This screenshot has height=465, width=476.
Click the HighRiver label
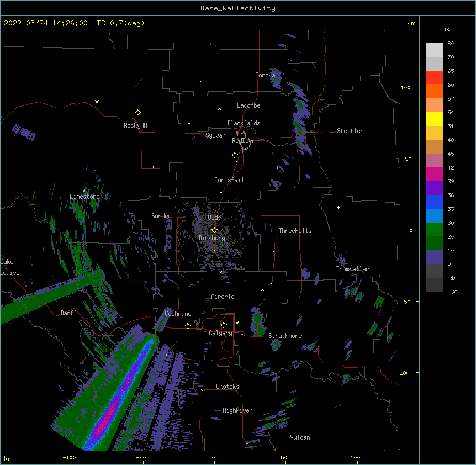pos(237,410)
